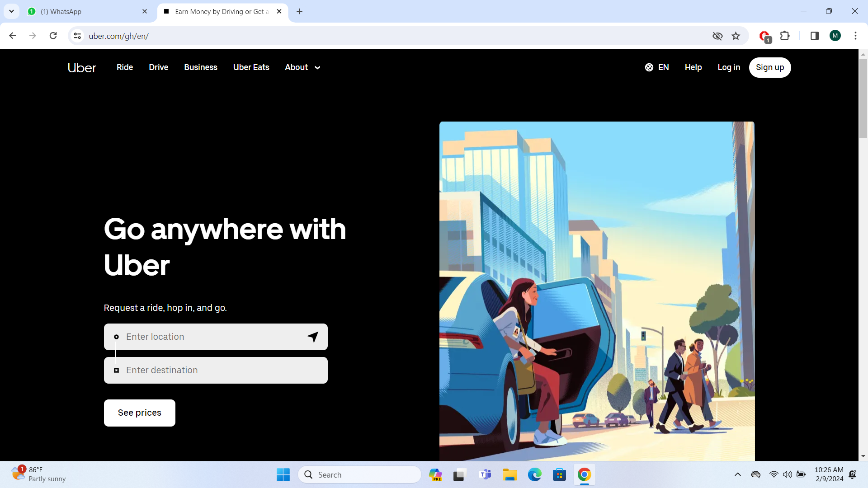The width and height of the screenshot is (868, 488).
Task: Click the view site information icon
Action: pos(78,36)
